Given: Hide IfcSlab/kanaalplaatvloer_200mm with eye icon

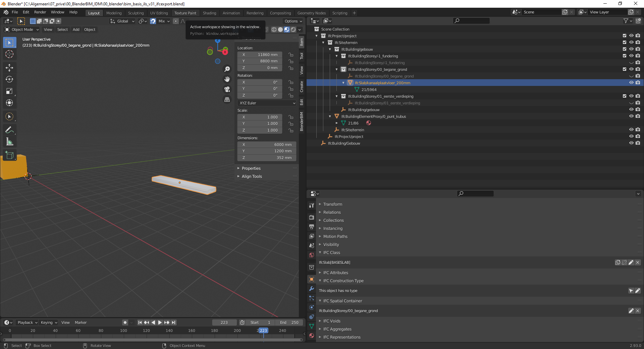Looking at the screenshot, I should pos(631,83).
